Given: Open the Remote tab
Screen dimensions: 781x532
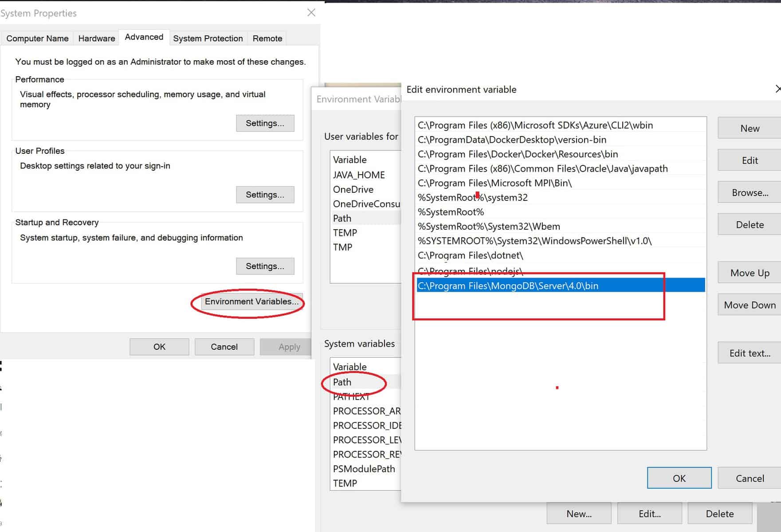Looking at the screenshot, I should pos(267,39).
